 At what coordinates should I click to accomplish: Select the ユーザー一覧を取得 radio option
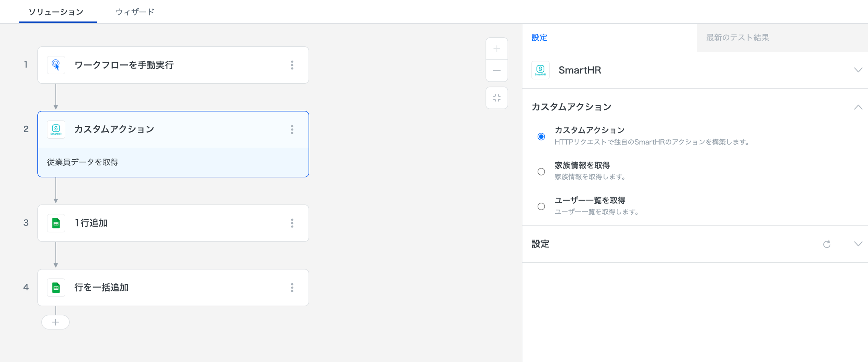[x=541, y=206]
